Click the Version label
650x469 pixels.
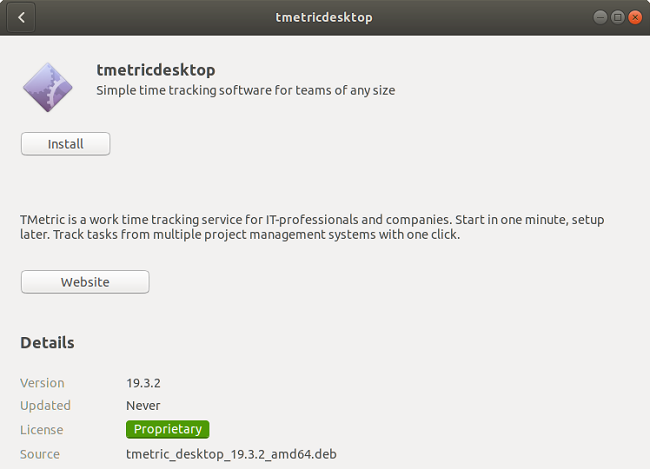(42, 383)
